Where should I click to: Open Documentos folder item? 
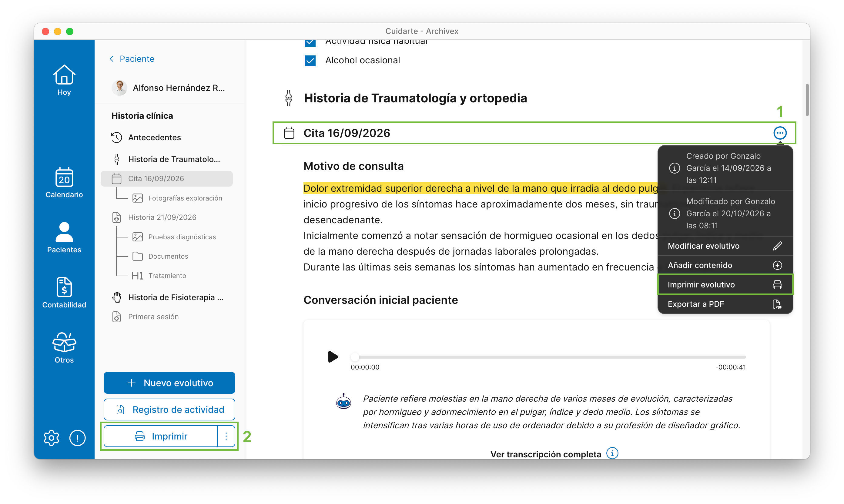160,256
